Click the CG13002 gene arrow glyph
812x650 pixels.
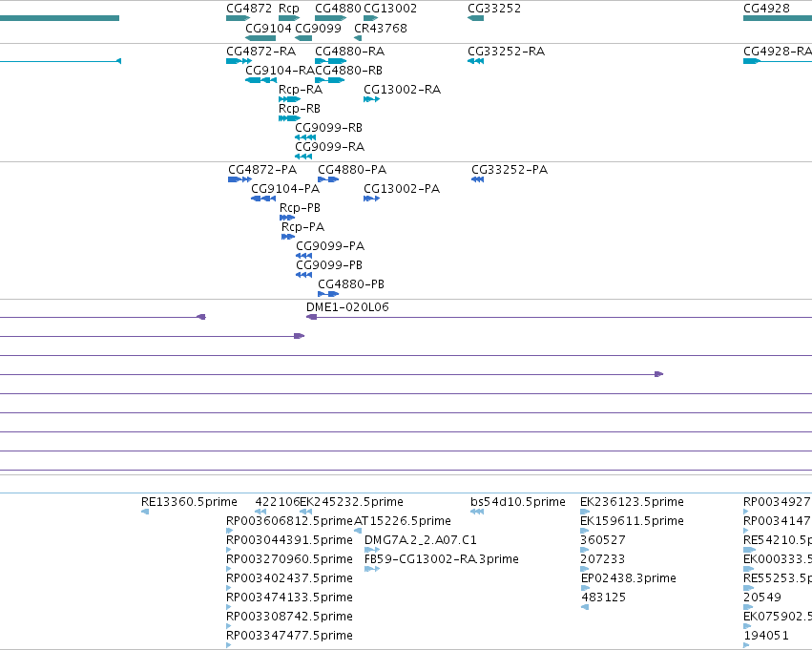click(x=371, y=18)
